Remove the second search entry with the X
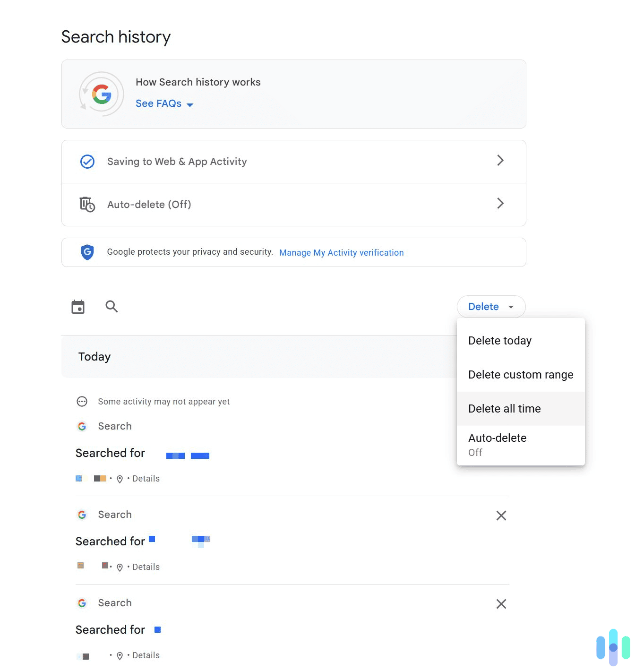Screen dimensions: 644x671 click(x=501, y=515)
